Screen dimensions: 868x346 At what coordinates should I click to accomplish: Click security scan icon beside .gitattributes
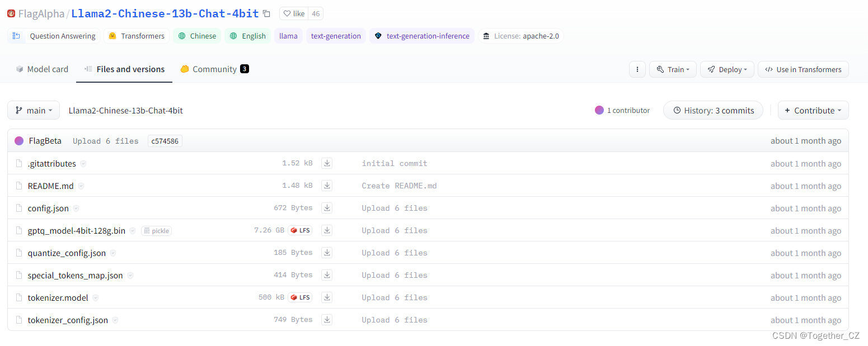pos(83,164)
